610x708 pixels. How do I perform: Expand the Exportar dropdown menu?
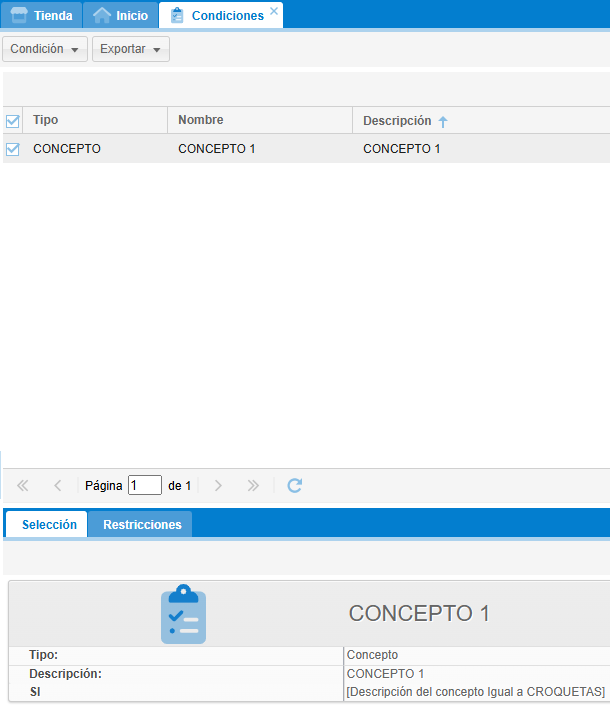(130, 49)
